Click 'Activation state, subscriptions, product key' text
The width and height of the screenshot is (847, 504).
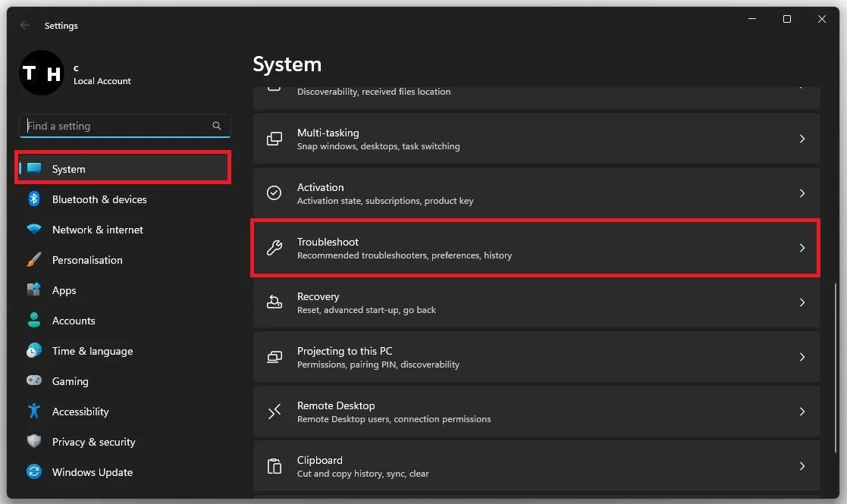(385, 201)
